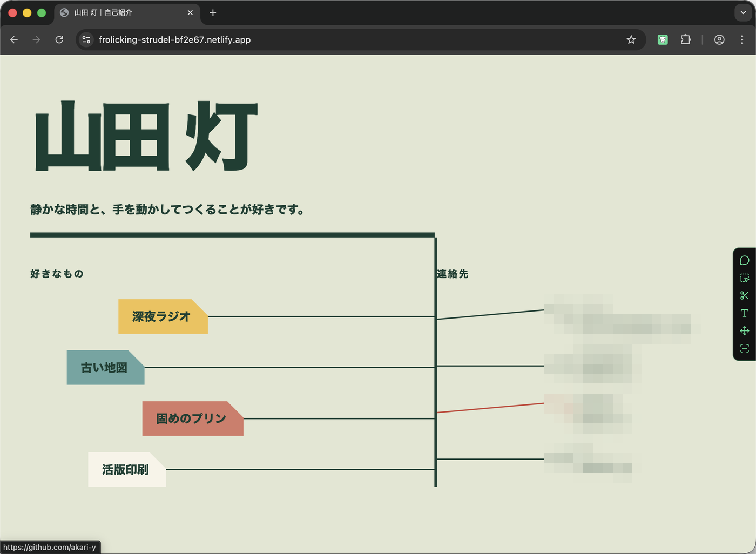This screenshot has height=554, width=756.
Task: Open a new browser tab
Action: (213, 12)
